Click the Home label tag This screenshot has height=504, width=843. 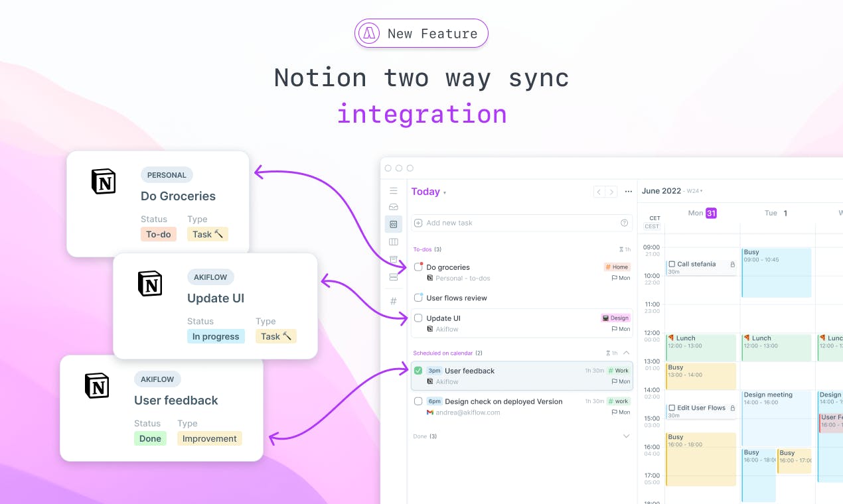[617, 267]
